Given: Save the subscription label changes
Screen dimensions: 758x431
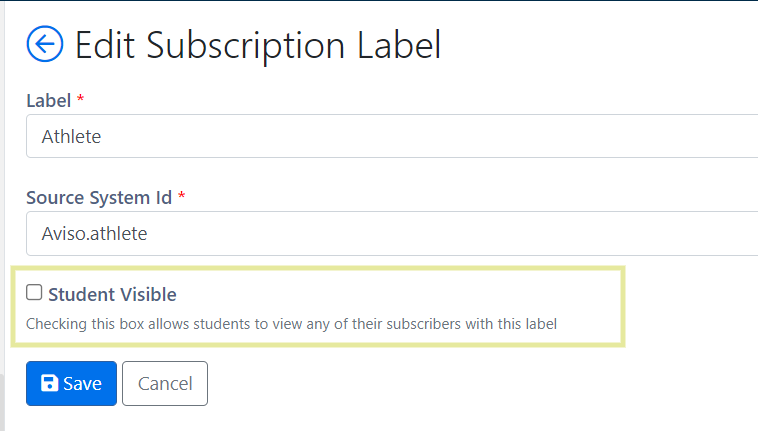Looking at the screenshot, I should 72,383.
